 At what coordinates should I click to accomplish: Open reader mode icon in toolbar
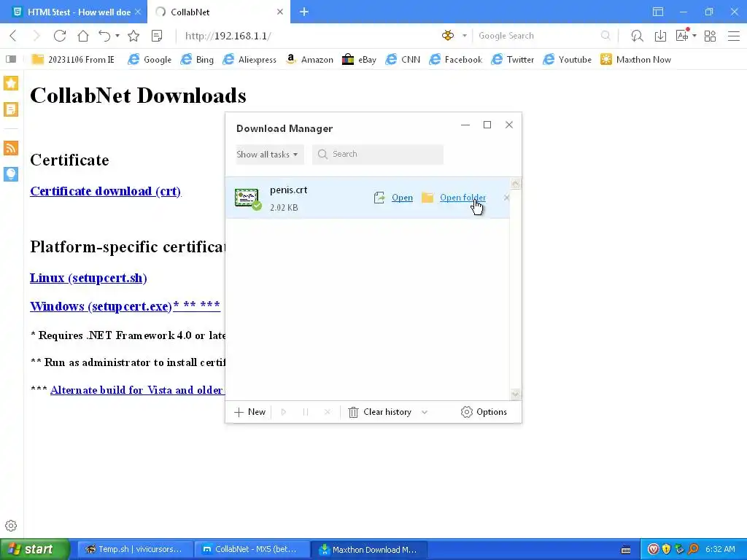pyautogui.click(x=157, y=36)
